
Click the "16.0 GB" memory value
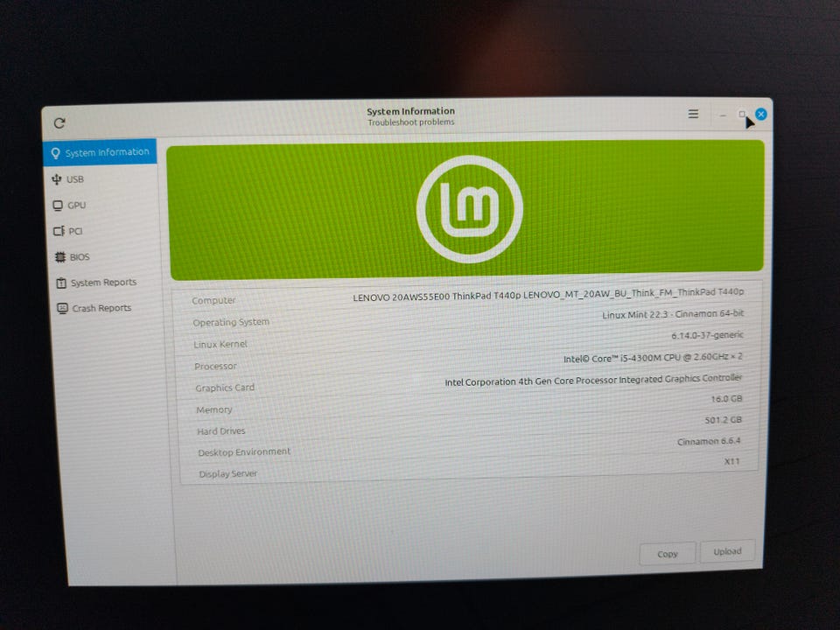[726, 399]
